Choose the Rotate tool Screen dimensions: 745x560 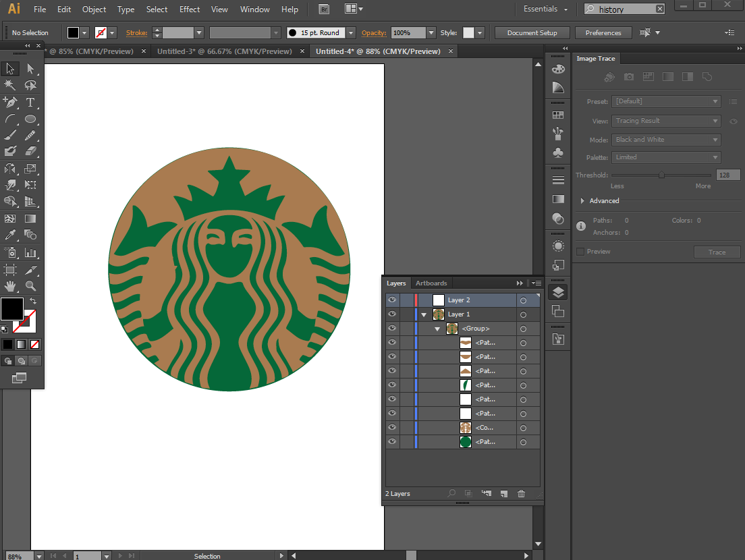(10, 169)
